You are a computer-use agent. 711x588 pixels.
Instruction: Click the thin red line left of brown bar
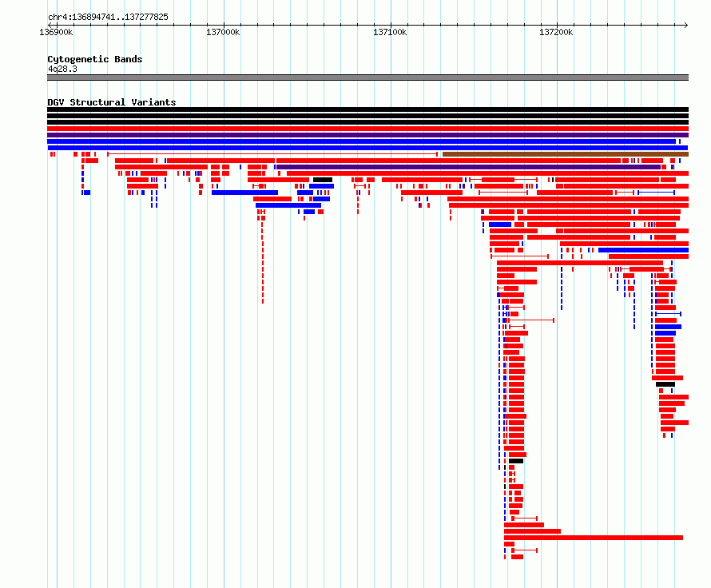[272, 154]
